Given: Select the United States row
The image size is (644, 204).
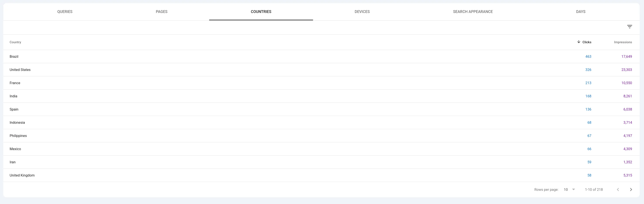Looking at the screenshot, I should (x=321, y=70).
